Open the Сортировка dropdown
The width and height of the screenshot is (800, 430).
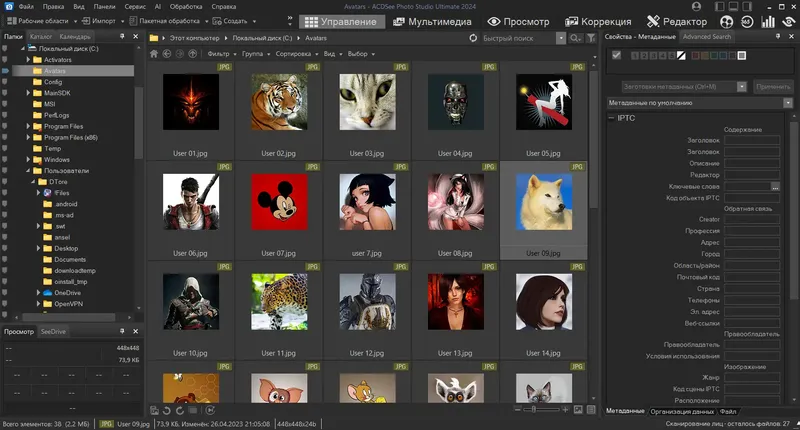(295, 53)
